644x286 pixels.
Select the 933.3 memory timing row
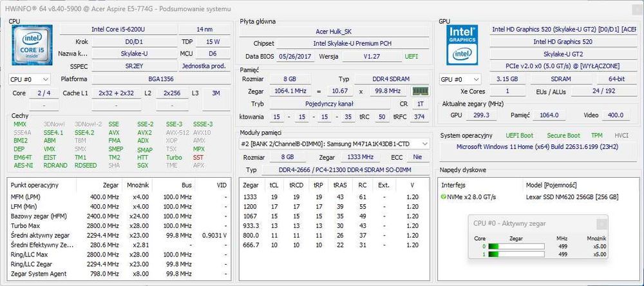pos(334,225)
